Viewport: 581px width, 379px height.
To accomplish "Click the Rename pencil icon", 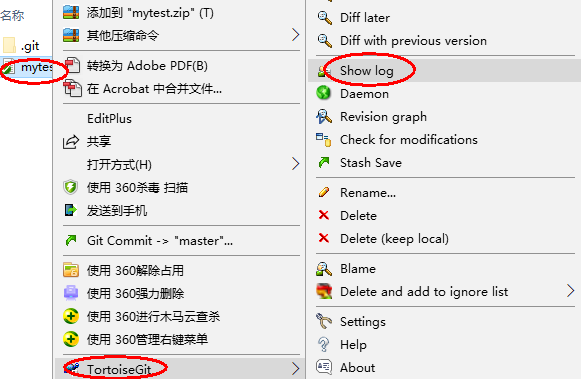I will click(x=324, y=192).
